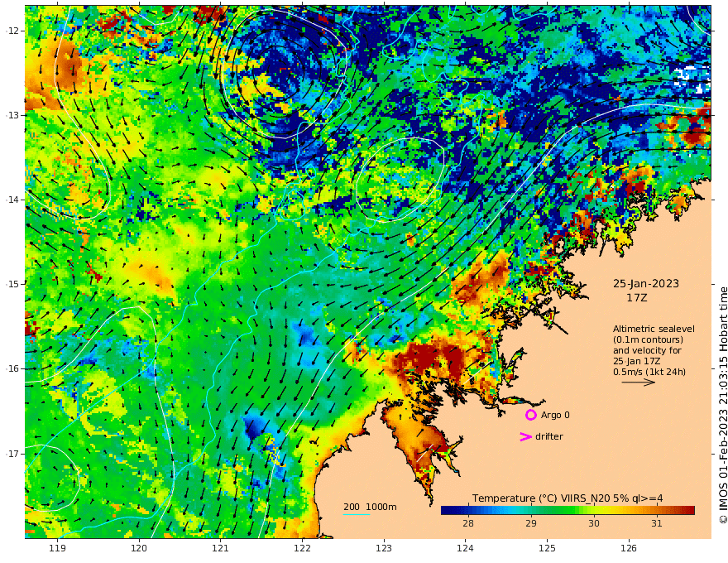Click the '0.5m/s (1kt 24h)' text
728x563 pixels.
click(649, 372)
